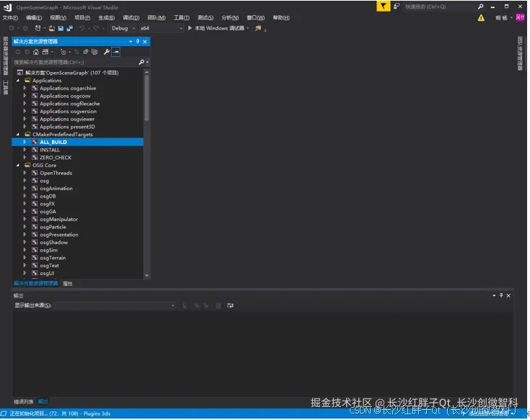Click the Open File folder icon
Image resolution: width=530 pixels, height=420 pixels.
(x=52, y=28)
